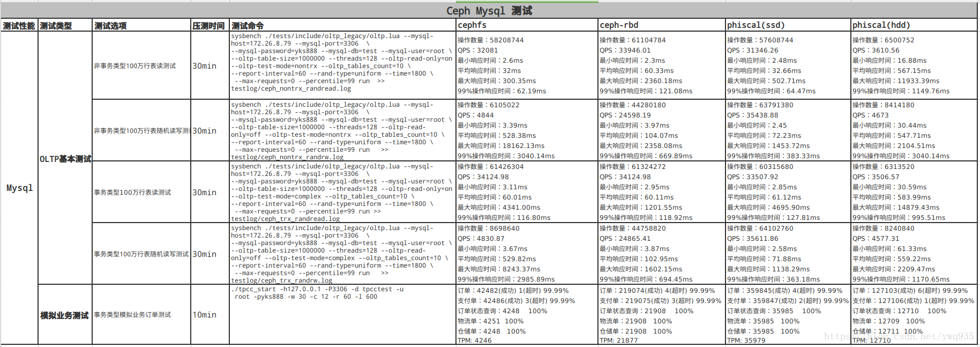Select the ceph-rbd column header
This screenshot has height=347, width=980.
click(661, 25)
